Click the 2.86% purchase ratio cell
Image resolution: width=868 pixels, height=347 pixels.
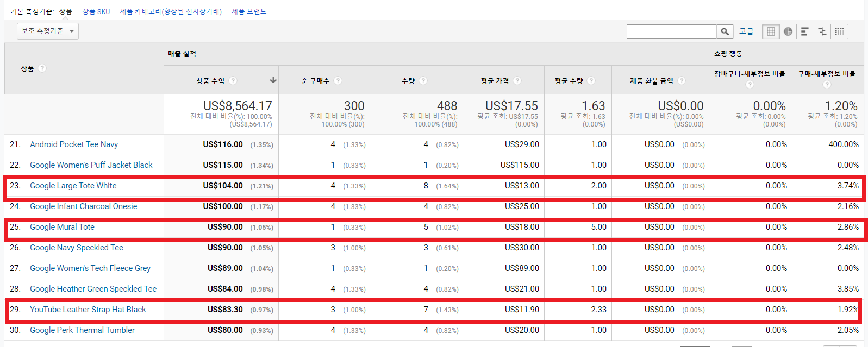tap(848, 227)
